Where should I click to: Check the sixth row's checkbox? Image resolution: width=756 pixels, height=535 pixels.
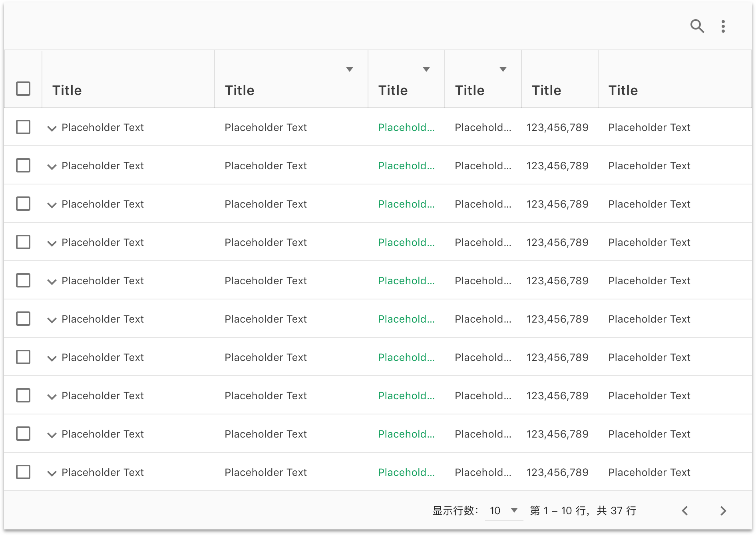23,319
